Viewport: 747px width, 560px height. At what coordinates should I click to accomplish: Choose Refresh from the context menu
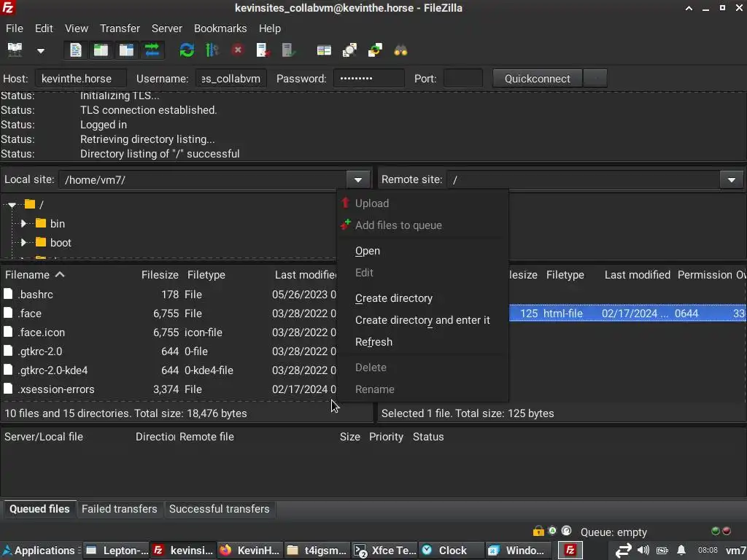(373, 342)
